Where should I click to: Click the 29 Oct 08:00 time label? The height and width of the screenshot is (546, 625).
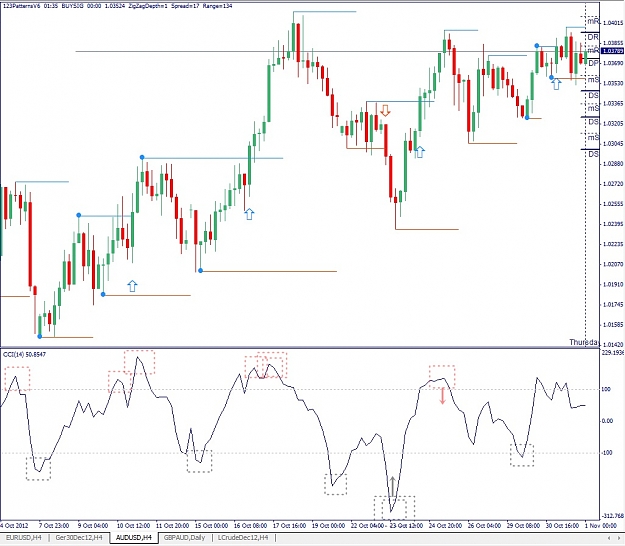pyautogui.click(x=523, y=526)
